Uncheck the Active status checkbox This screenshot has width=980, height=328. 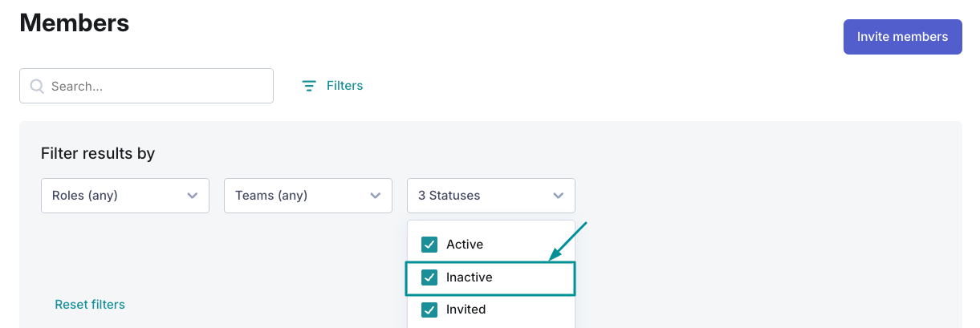pos(429,245)
